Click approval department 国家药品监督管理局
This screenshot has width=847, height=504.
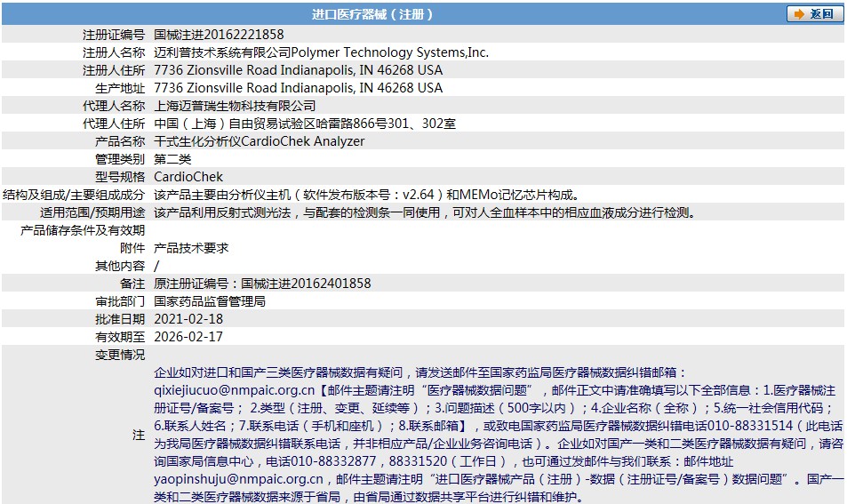[210, 301]
